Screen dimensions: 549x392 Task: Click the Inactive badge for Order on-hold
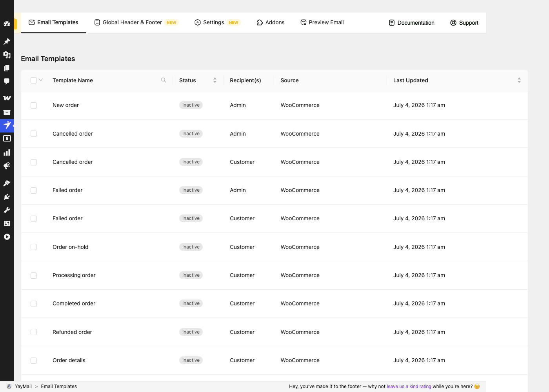(191, 247)
